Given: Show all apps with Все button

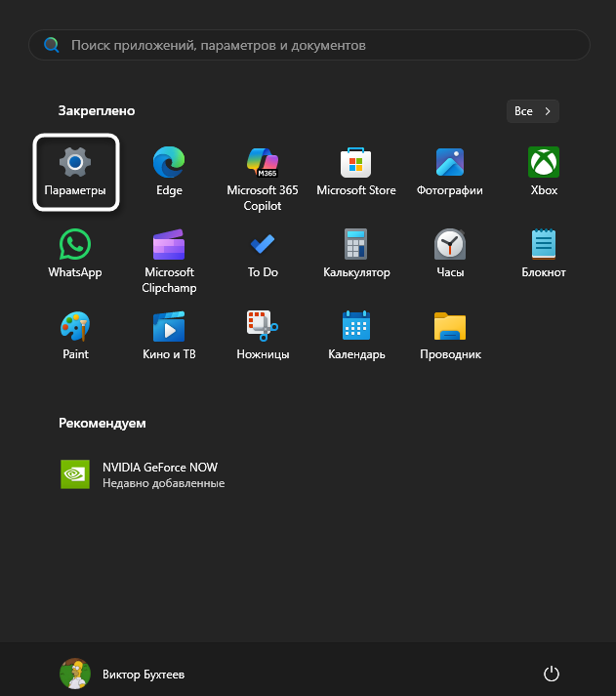Looking at the screenshot, I should [x=533, y=111].
